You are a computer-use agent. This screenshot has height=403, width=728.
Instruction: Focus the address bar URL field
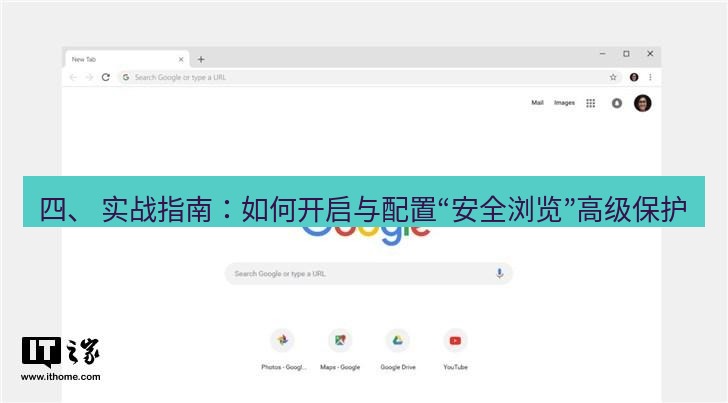pyautogui.click(x=370, y=77)
